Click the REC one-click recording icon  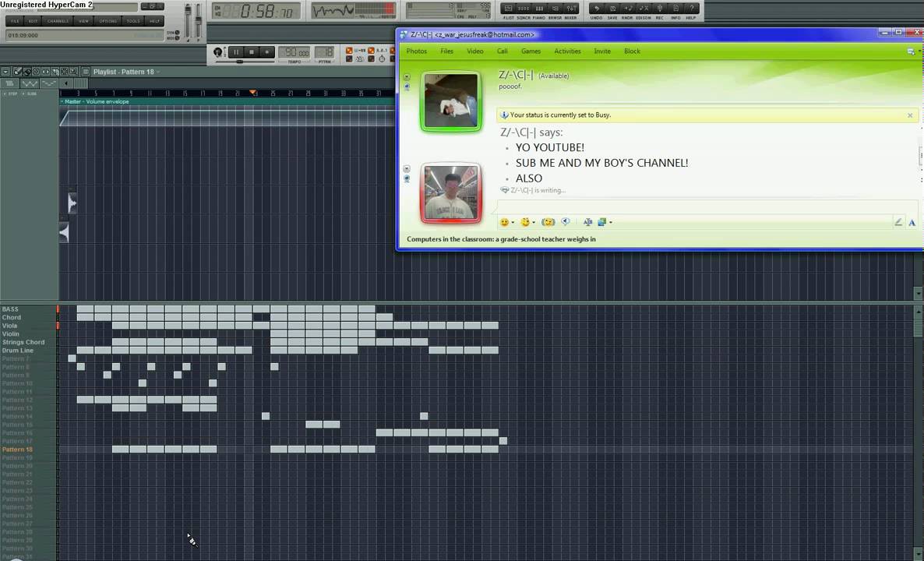659,9
